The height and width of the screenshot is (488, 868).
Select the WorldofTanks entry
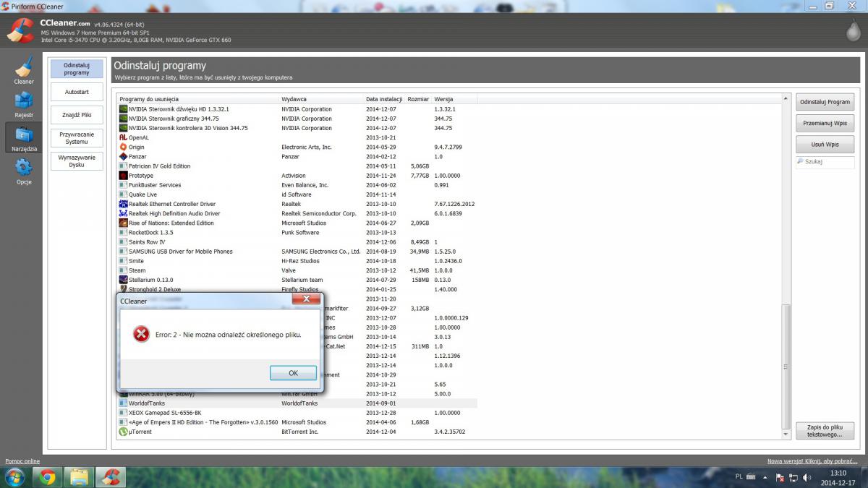pyautogui.click(x=297, y=403)
